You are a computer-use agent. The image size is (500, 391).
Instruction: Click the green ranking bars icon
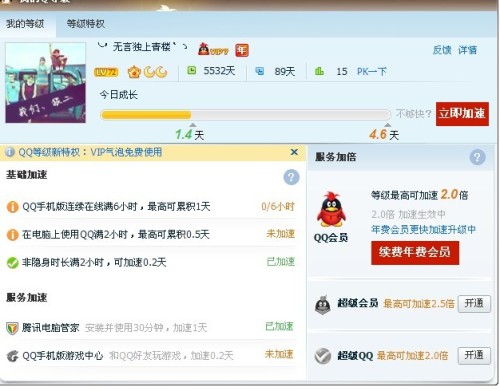click(x=319, y=71)
